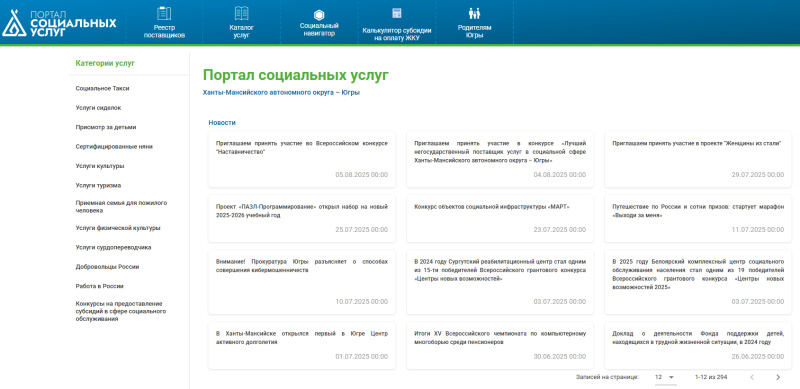This screenshot has height=389, width=800.
Task: Select Услуги туризма category
Action: (98, 185)
